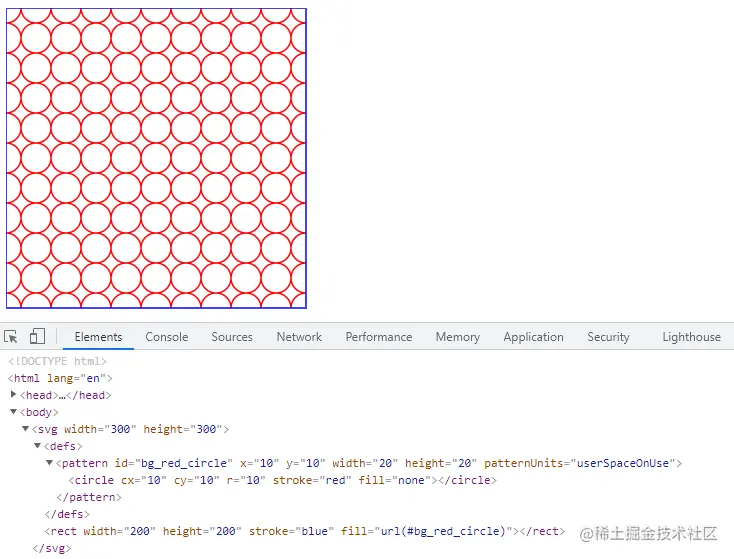
Task: Expand the head element arrow
Action: (x=14, y=395)
